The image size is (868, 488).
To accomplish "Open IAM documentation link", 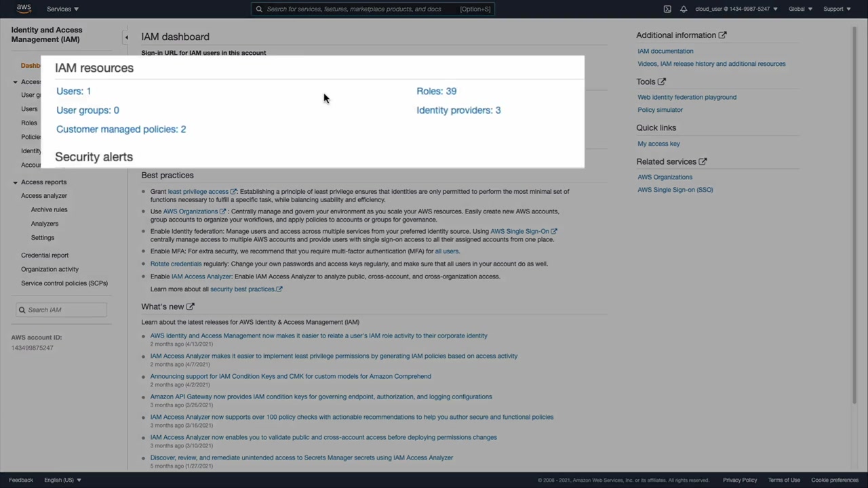I will point(665,51).
